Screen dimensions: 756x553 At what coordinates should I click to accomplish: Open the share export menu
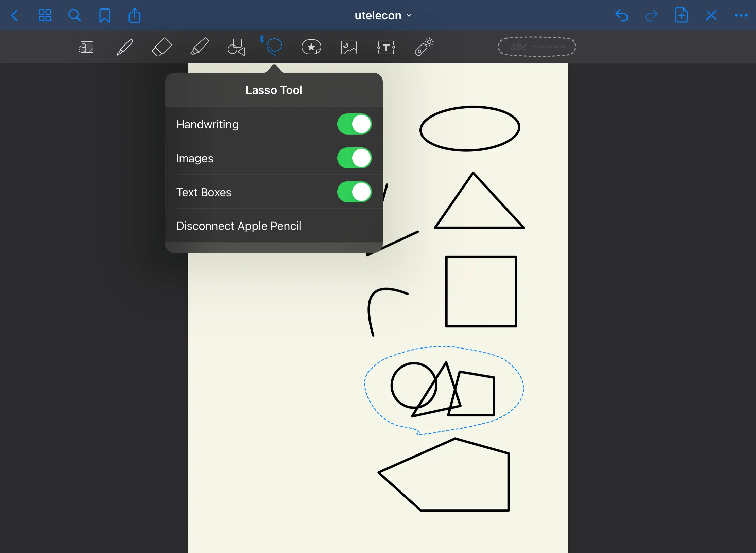134,16
